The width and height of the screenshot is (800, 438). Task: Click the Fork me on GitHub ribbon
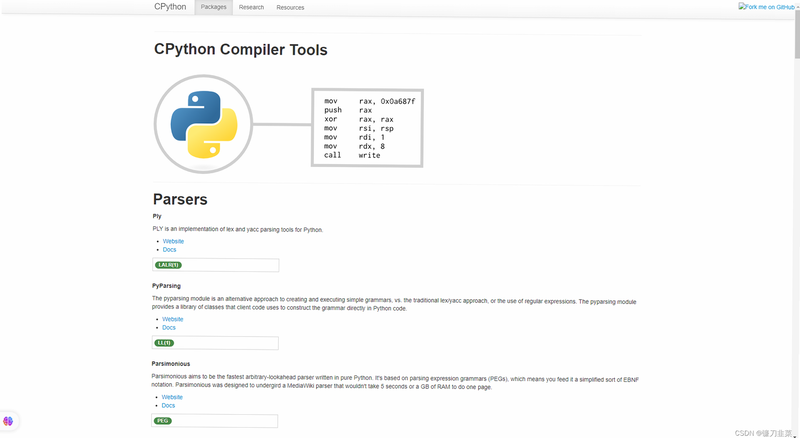tap(767, 7)
